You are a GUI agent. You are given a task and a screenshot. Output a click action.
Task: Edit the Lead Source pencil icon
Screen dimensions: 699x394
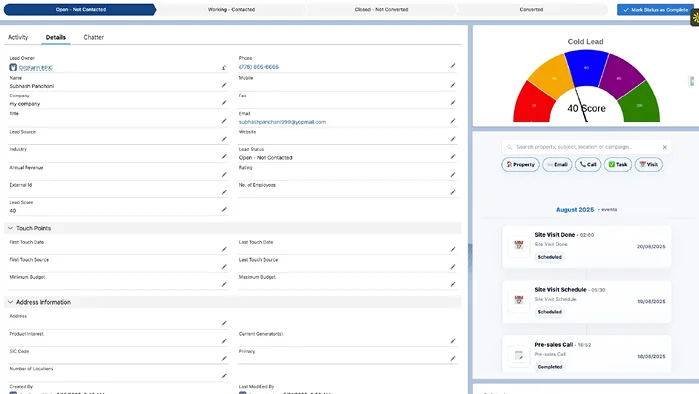point(224,139)
